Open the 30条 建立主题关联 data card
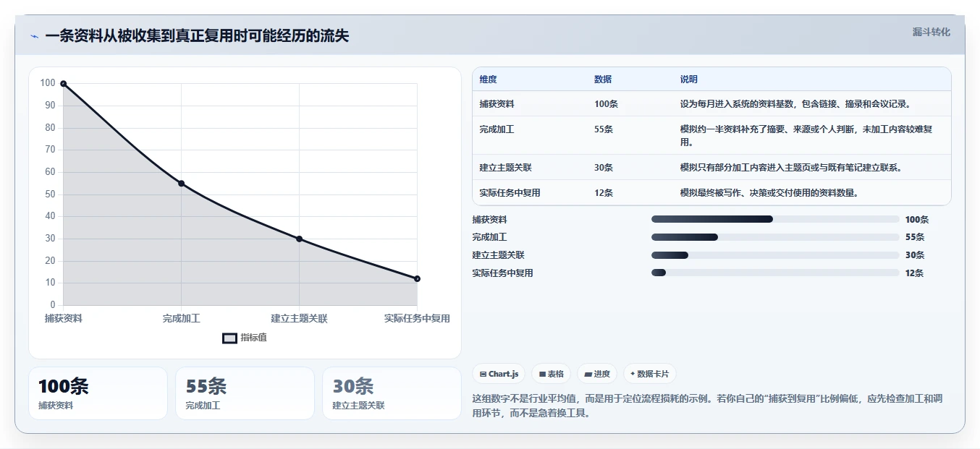Image resolution: width=980 pixels, height=449 pixels. pyautogui.click(x=392, y=393)
